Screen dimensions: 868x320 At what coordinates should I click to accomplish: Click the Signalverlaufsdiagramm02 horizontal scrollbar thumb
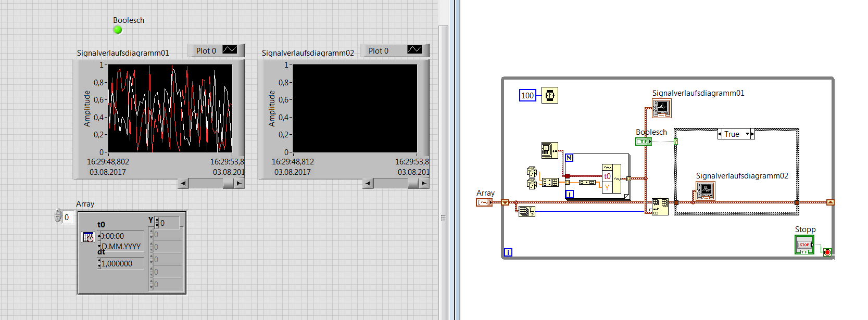413,183
